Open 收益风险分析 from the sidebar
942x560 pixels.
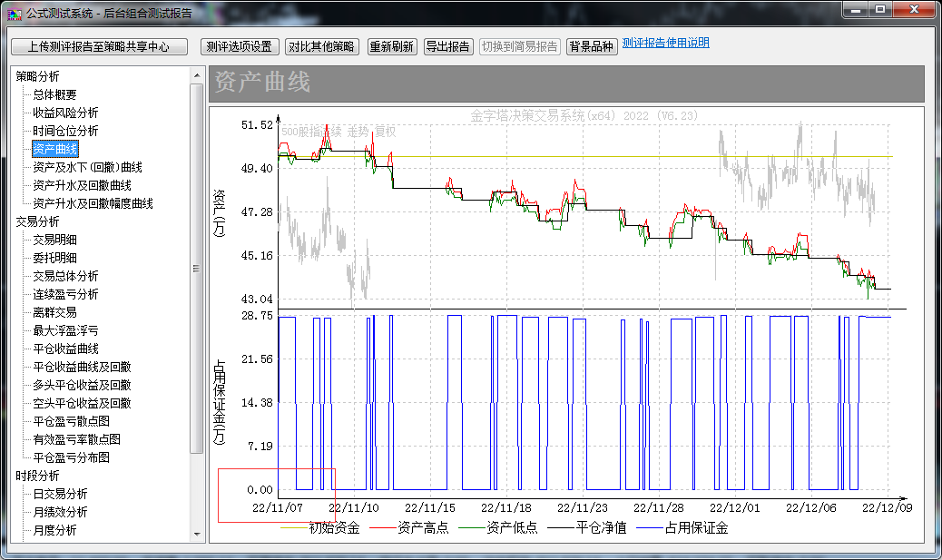tap(65, 113)
